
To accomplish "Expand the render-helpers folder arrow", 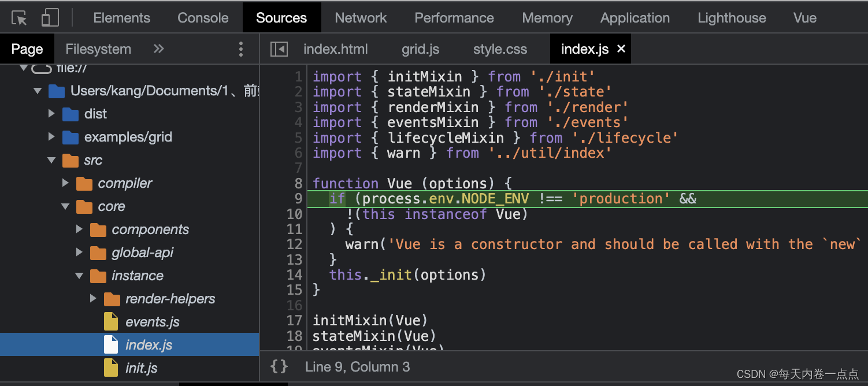I will click(x=93, y=299).
